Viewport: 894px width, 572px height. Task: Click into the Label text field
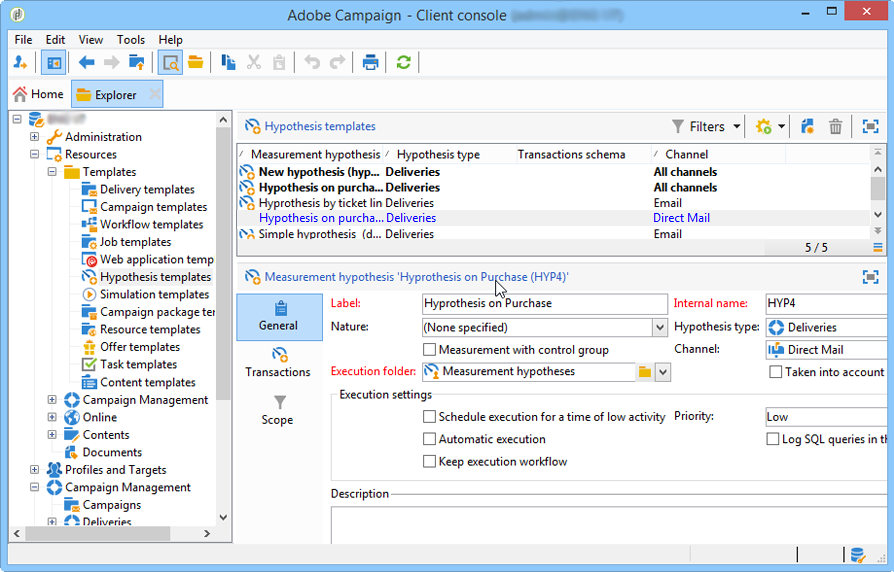point(544,304)
